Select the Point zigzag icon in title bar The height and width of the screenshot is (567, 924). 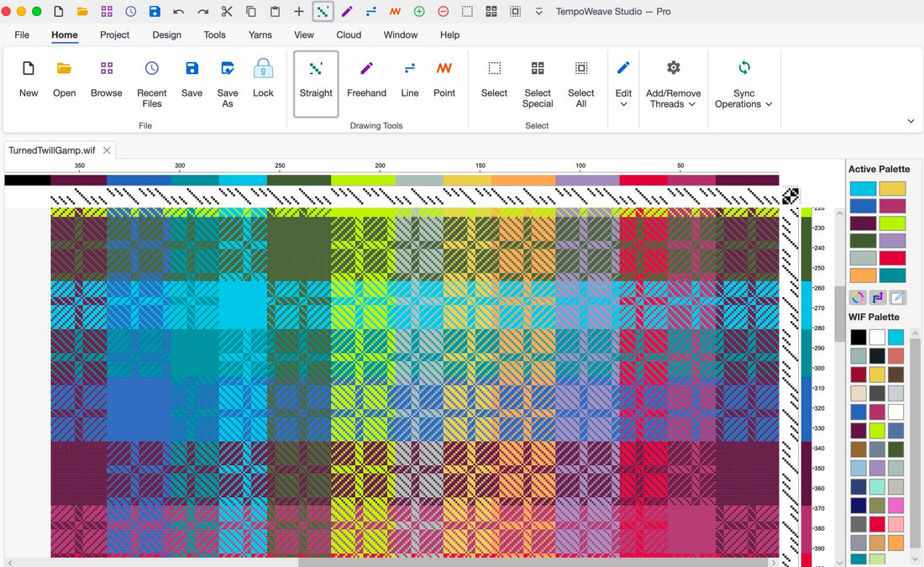click(x=396, y=11)
